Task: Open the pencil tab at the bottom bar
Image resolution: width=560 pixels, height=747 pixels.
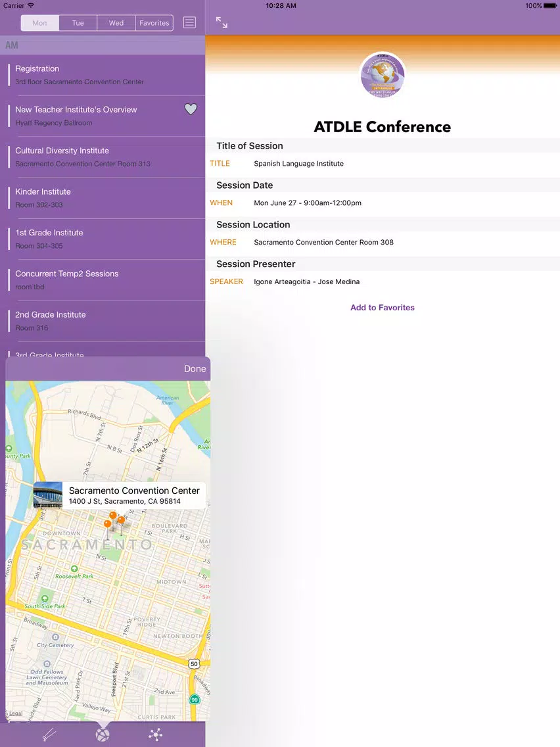Action: point(49,735)
